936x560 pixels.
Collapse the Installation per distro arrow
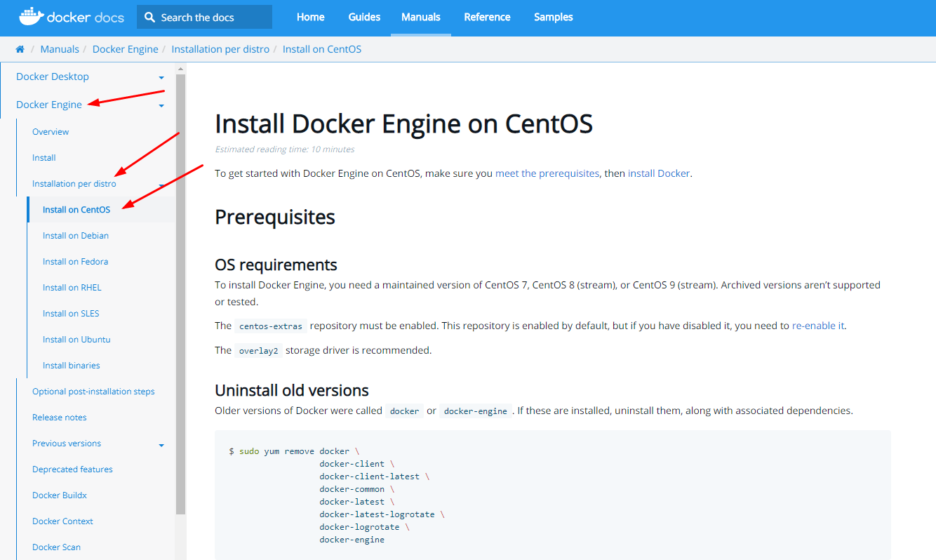coord(161,185)
